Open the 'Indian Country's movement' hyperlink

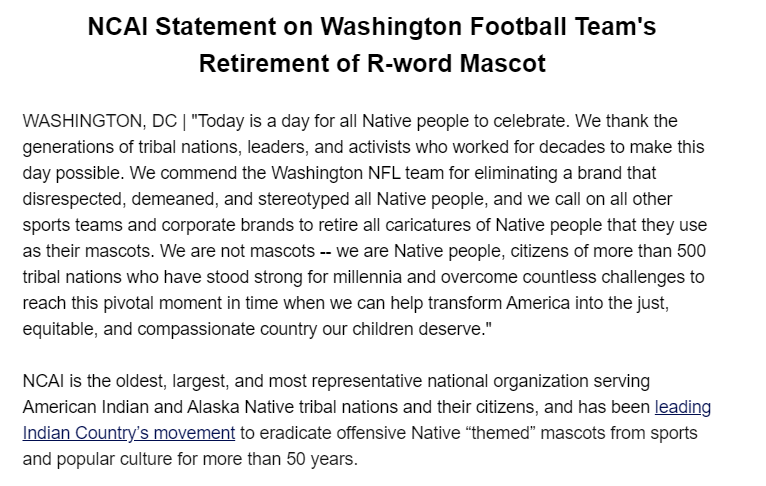click(x=129, y=433)
